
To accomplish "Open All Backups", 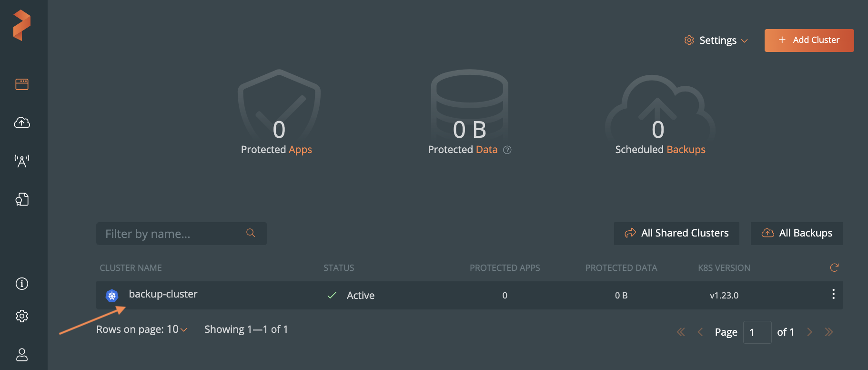I will (x=797, y=233).
